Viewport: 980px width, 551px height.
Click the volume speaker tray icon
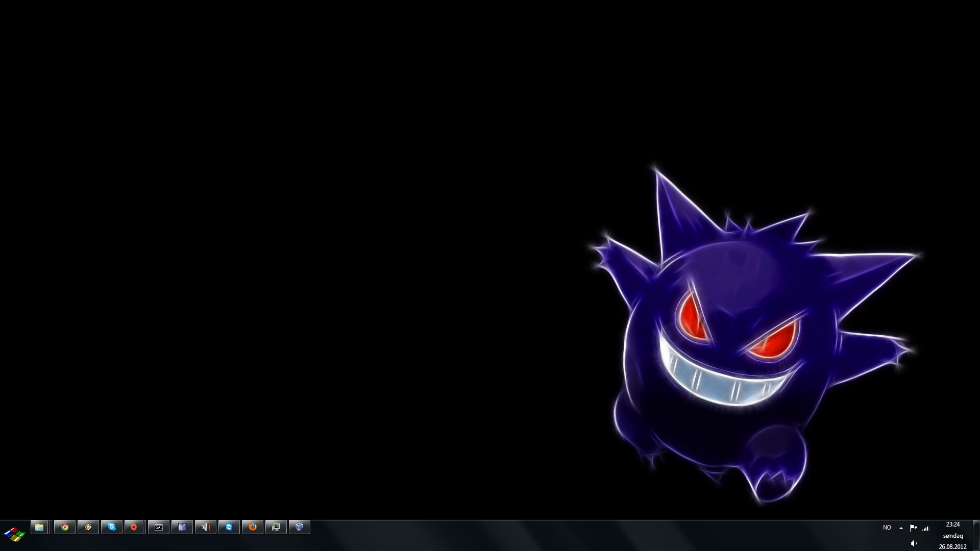pos(914,543)
